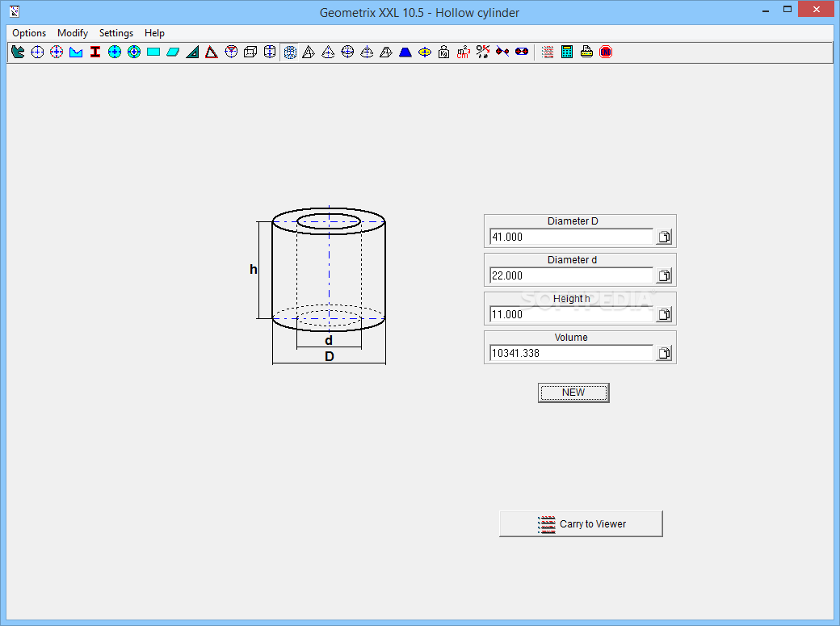
Task: Click the application icon in title bar
Action: pos(15,11)
